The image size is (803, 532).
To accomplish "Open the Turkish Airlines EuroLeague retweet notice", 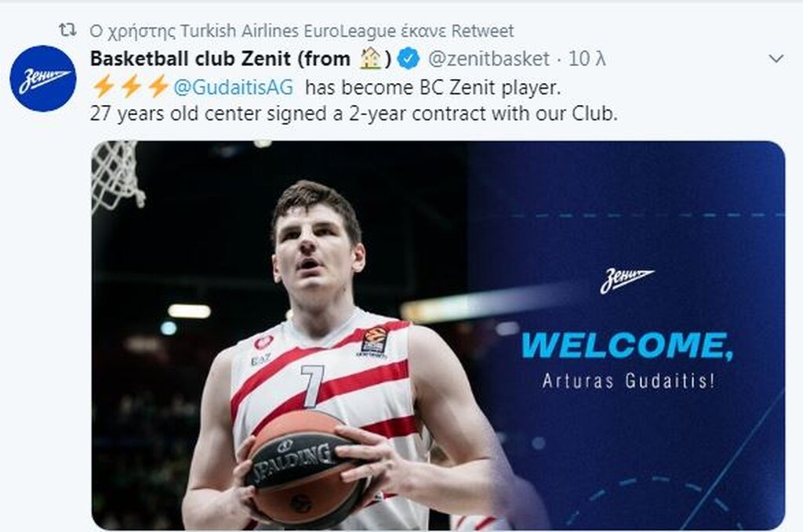I will click(301, 31).
